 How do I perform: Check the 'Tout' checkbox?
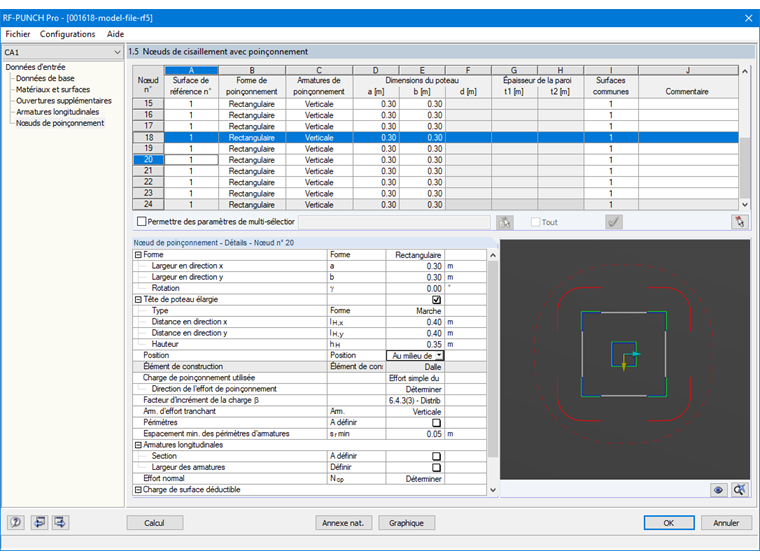pyautogui.click(x=535, y=222)
